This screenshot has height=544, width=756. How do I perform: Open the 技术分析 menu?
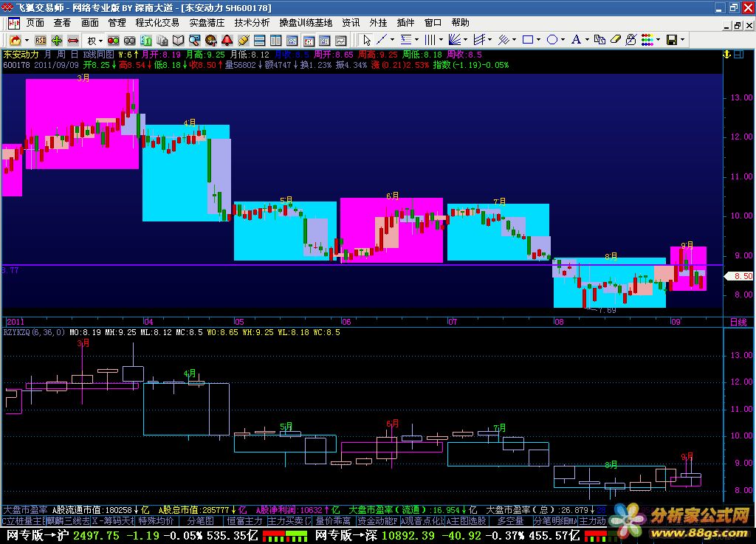(x=252, y=23)
